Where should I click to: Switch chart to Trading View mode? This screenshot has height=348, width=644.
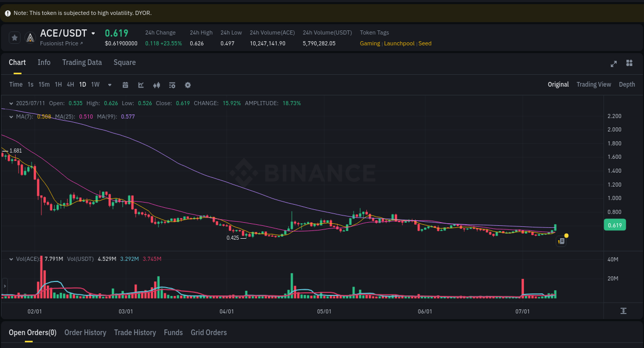point(594,84)
